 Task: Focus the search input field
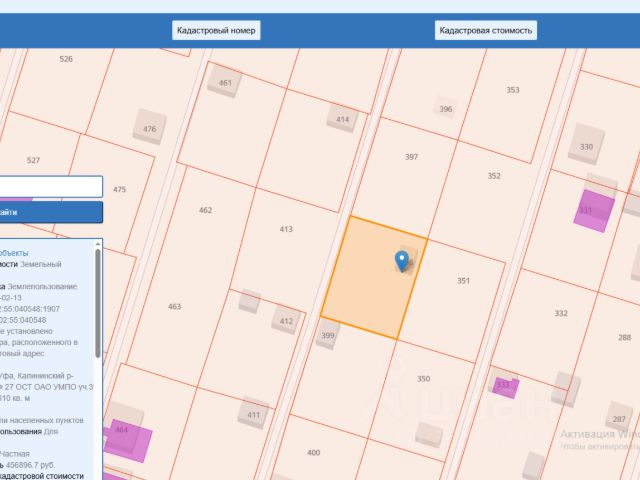pyautogui.click(x=51, y=187)
